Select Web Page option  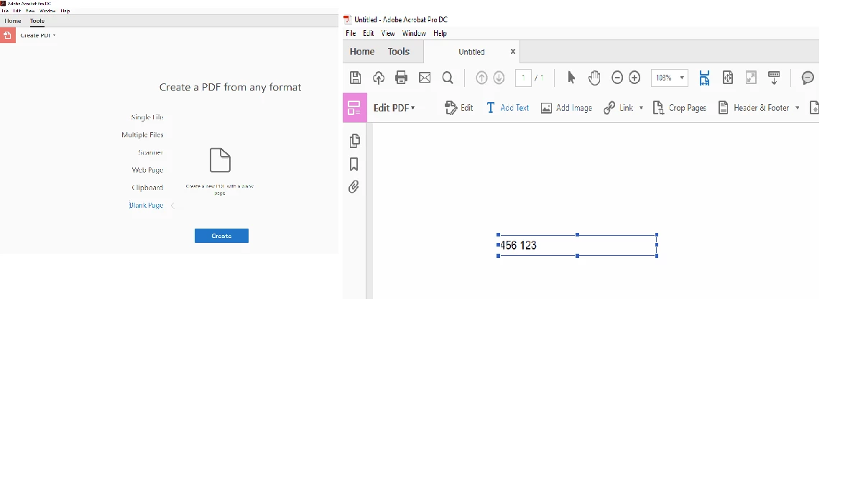coord(147,170)
